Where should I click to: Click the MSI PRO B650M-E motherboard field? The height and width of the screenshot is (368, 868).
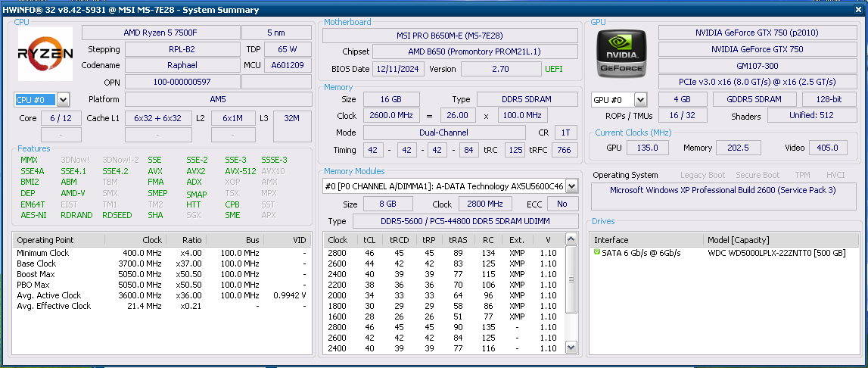(450, 36)
